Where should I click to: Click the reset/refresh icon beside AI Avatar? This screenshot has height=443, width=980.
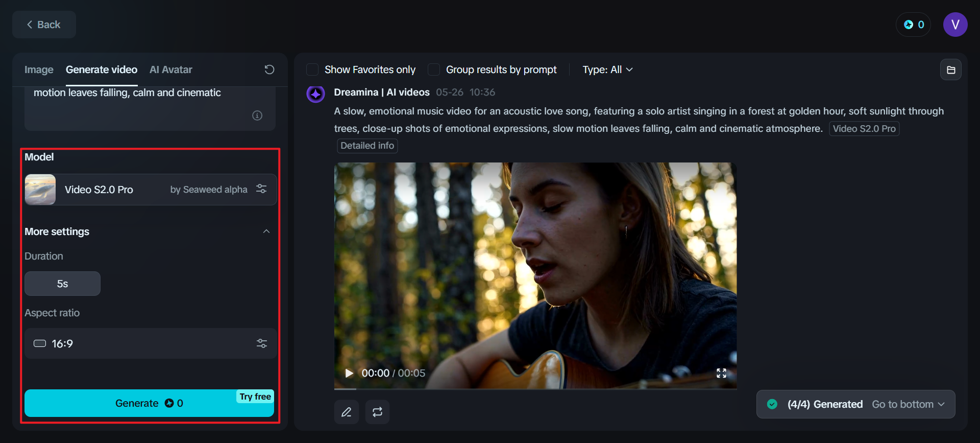[x=269, y=69]
